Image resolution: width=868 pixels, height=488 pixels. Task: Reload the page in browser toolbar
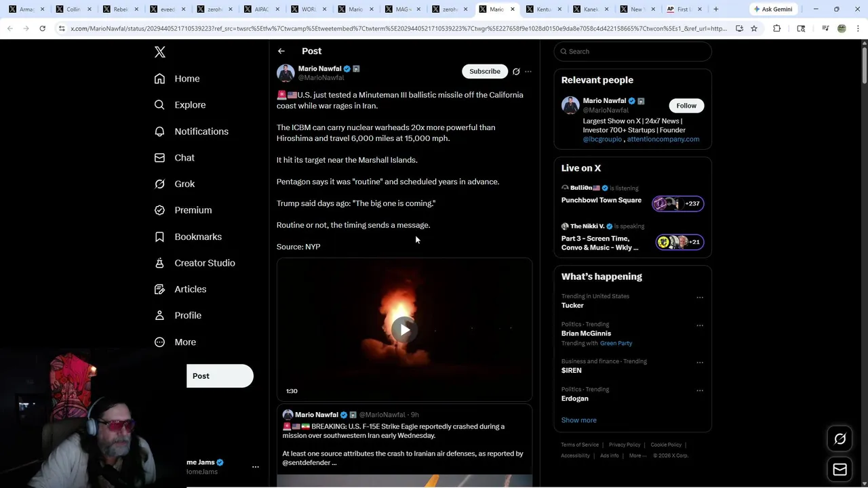[x=42, y=28]
